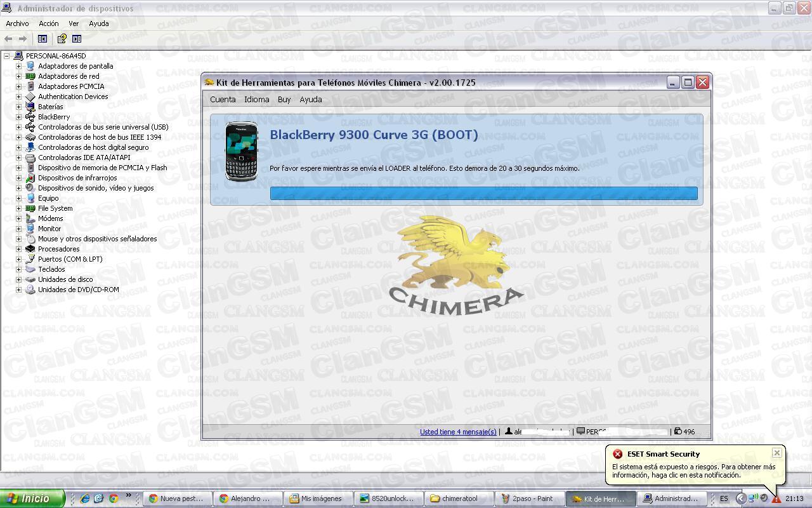
Task: Open the Archivo menu in Device Manager
Action: 17,23
